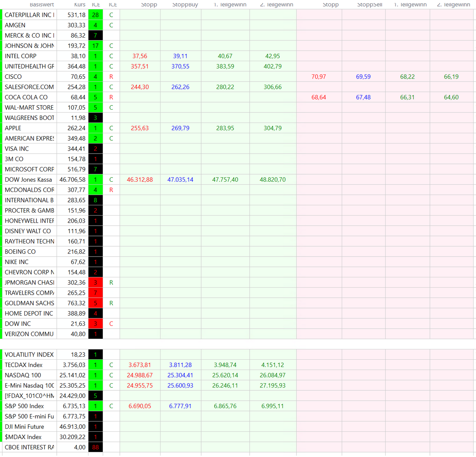Select the VOLATILITY INDEX name cell

[29, 355]
